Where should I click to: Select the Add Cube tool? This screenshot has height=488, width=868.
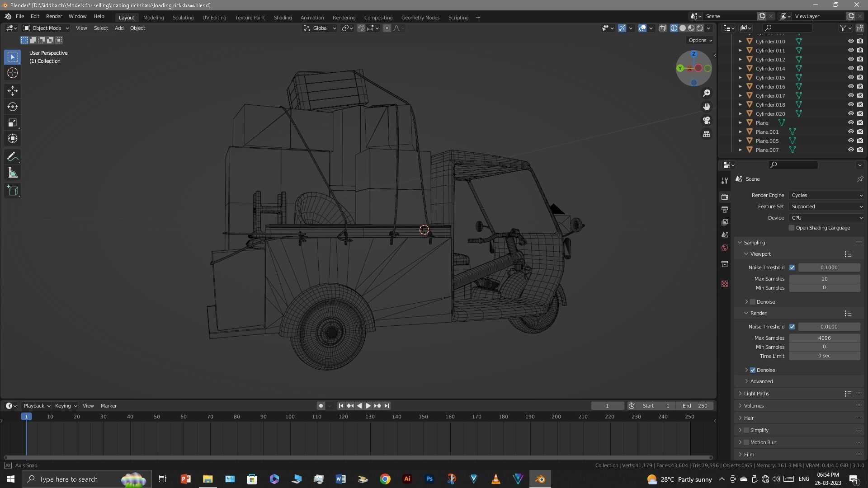click(x=13, y=191)
